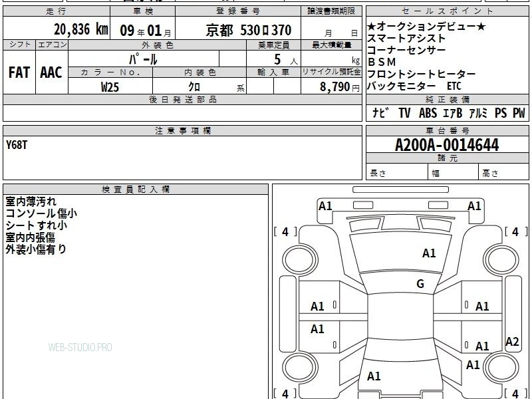Click the Y68T note text
Image resolution: width=532 pixels, height=399 pixels.
[x=17, y=145]
